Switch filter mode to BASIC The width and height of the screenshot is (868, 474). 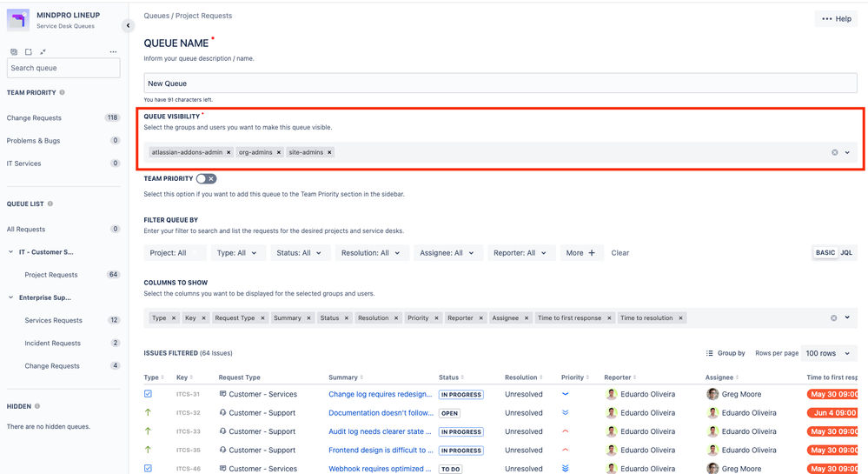point(825,253)
